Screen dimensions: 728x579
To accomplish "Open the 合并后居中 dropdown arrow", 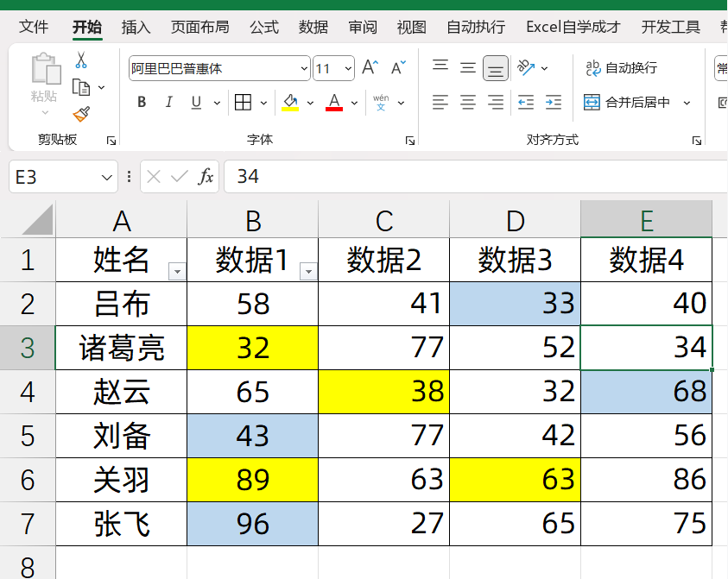I will (x=687, y=103).
